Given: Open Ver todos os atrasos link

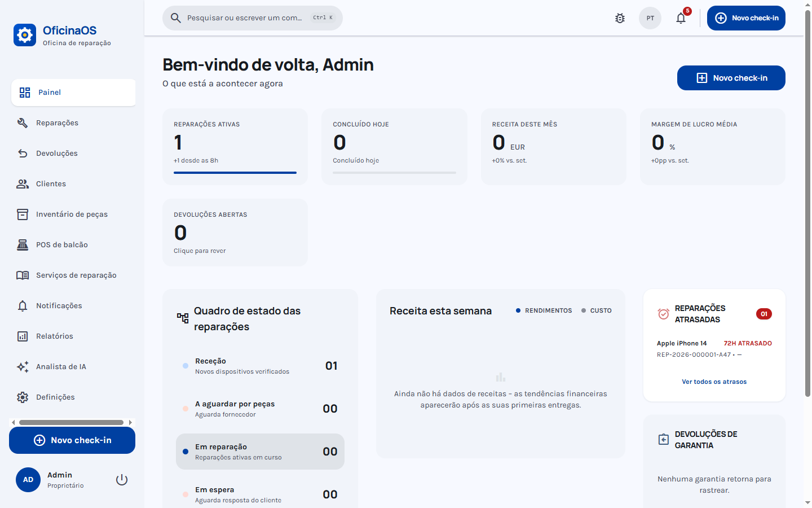Looking at the screenshot, I should (714, 382).
